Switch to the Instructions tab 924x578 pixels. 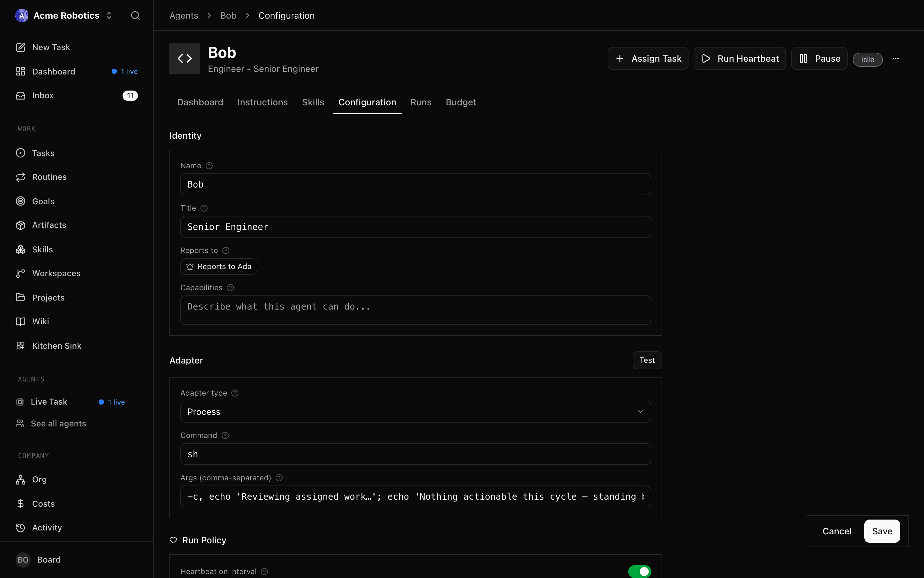coord(263,102)
